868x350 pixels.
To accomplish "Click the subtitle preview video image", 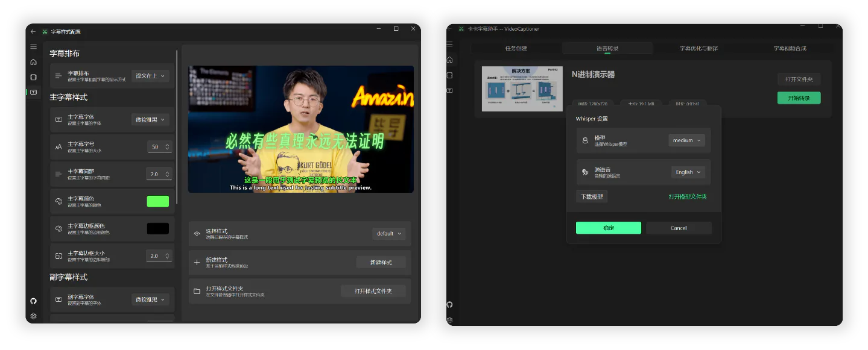I will (301, 129).
